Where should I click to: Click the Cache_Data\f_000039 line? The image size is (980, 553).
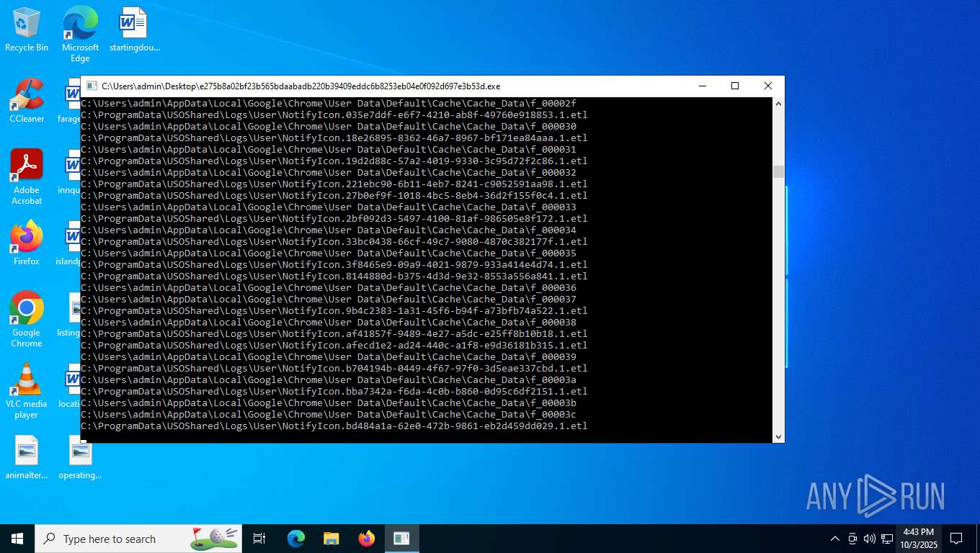tap(329, 357)
